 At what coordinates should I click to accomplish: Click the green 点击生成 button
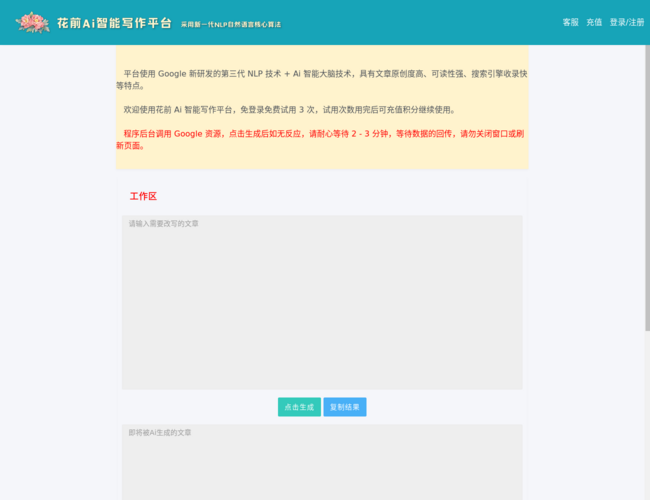(299, 407)
